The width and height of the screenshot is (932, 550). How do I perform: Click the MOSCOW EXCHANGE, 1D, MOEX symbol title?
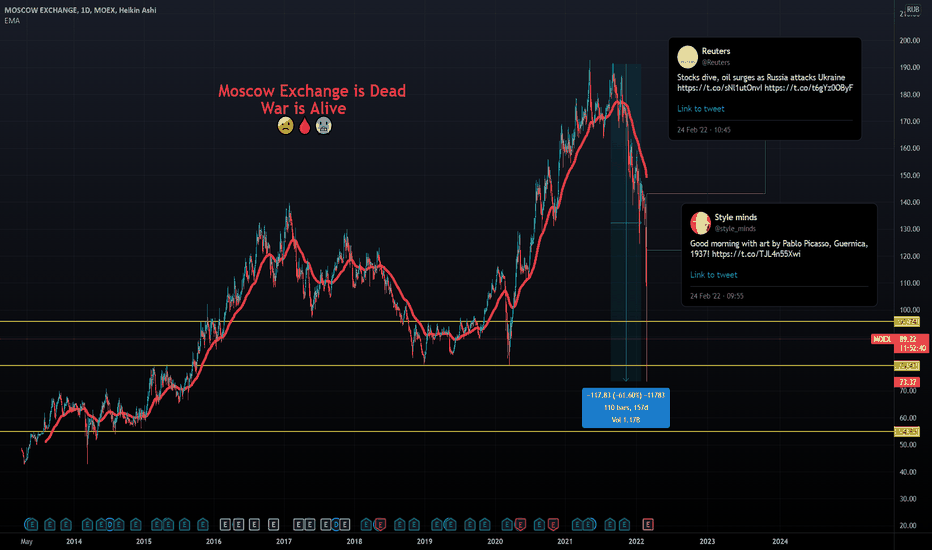[80, 10]
